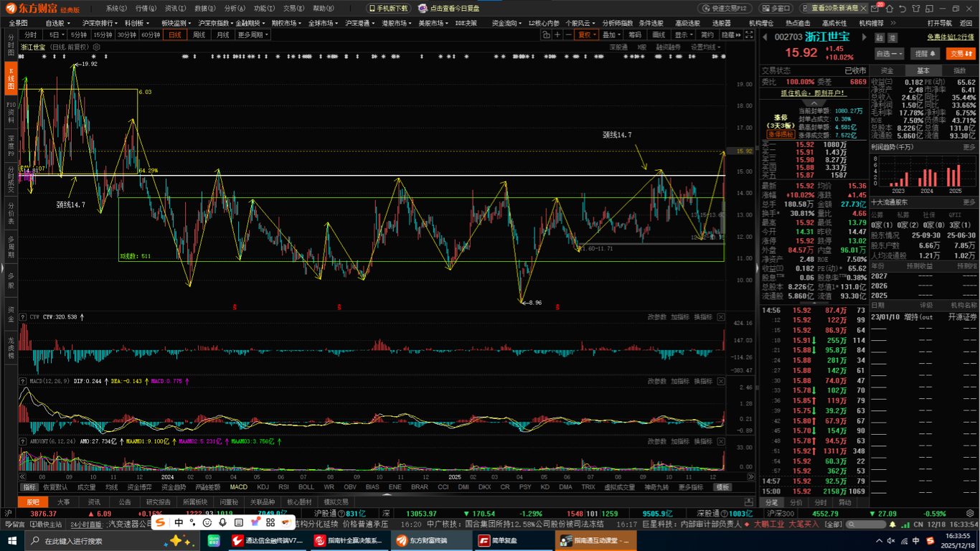
Task: Switch to 指数 tab in fundamentals panel
Action: pos(959,70)
